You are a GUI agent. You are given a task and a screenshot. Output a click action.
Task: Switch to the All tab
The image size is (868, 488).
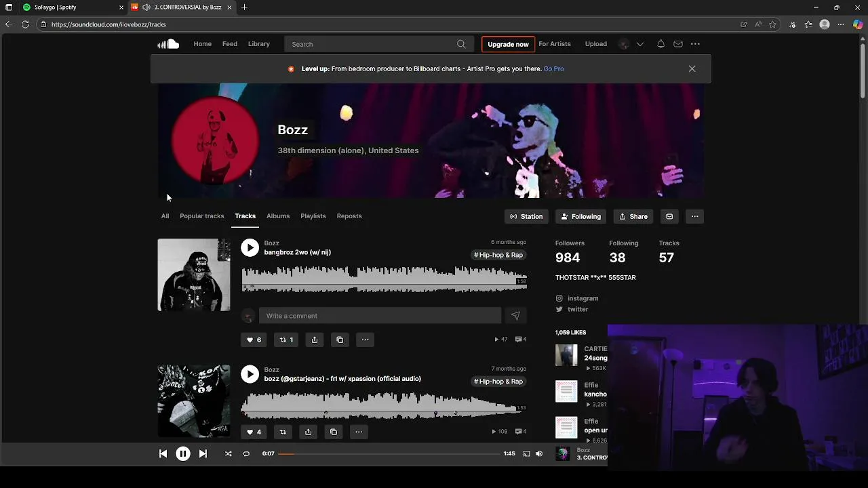165,216
